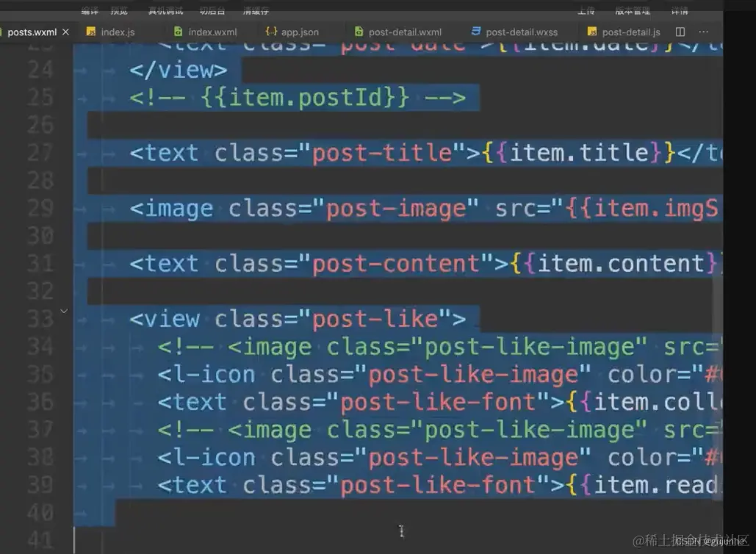Click "post-like-font" on line 36

click(439, 403)
